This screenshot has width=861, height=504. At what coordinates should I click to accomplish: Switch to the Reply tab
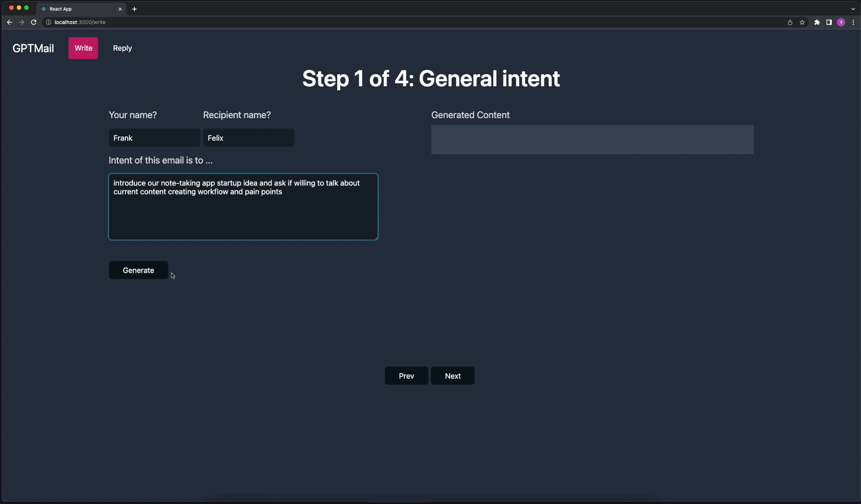(122, 48)
